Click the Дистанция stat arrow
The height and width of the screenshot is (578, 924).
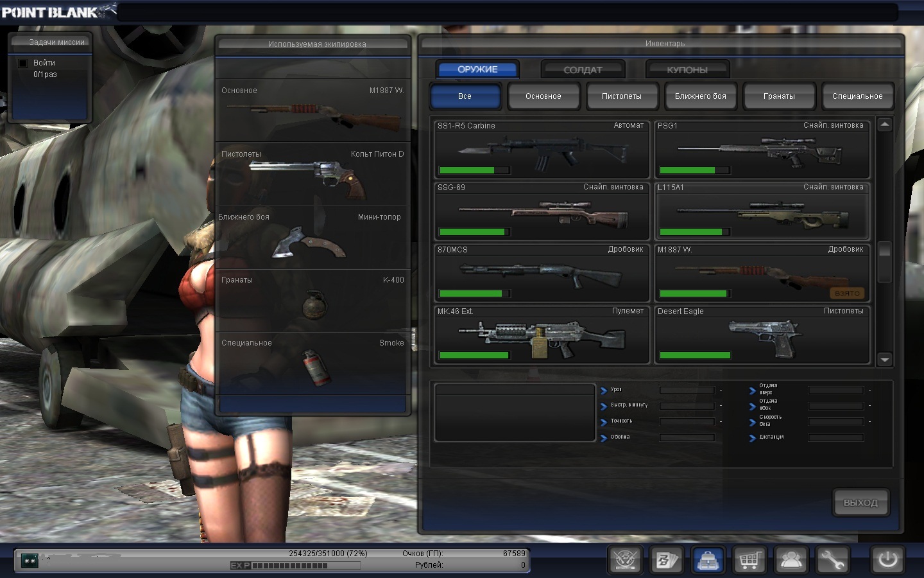[753, 438]
